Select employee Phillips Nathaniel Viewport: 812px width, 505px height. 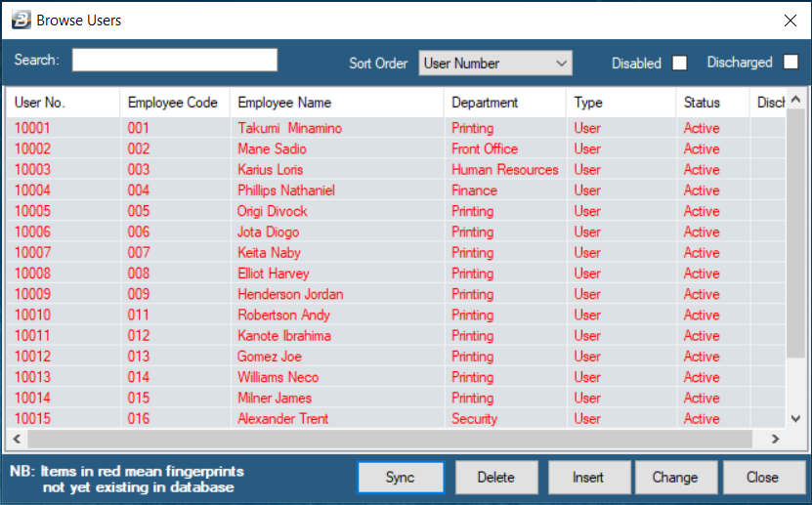pos(286,190)
